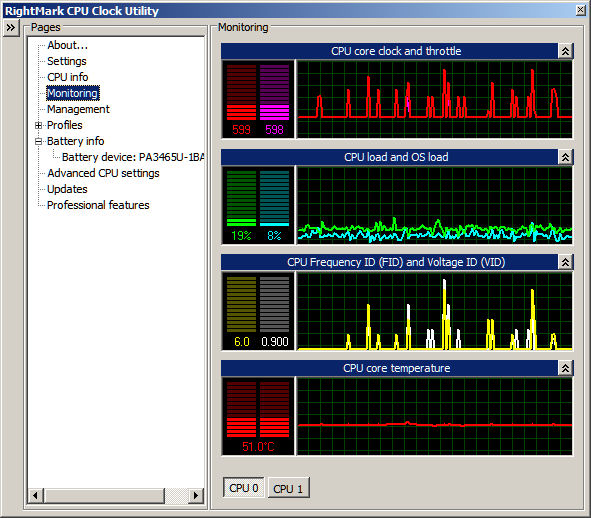Close the RightMark CPU Clock Utility window
Viewport: 591px width, 518px height.
tap(581, 10)
